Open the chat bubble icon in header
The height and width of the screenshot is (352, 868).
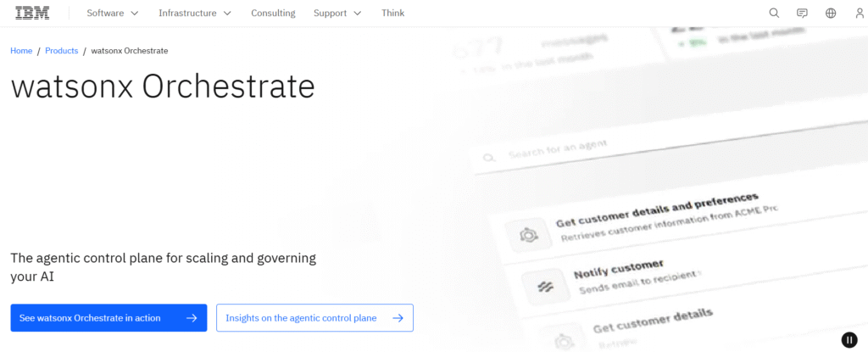[802, 14]
